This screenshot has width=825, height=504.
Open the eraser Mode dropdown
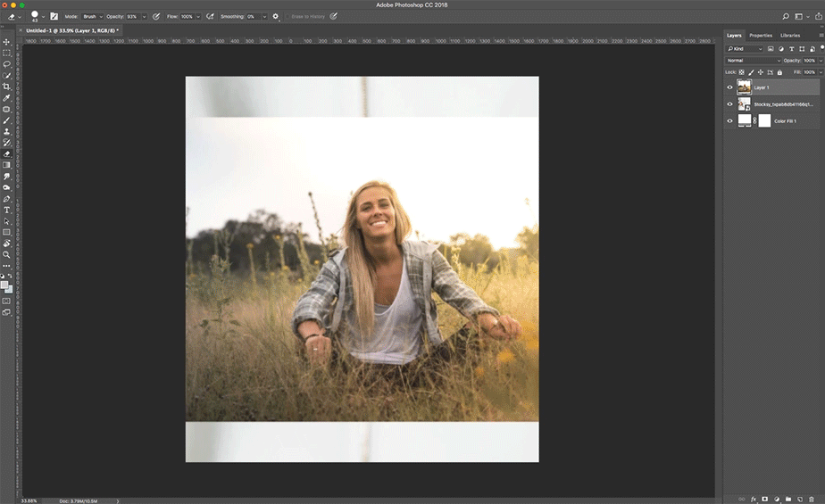(x=93, y=17)
